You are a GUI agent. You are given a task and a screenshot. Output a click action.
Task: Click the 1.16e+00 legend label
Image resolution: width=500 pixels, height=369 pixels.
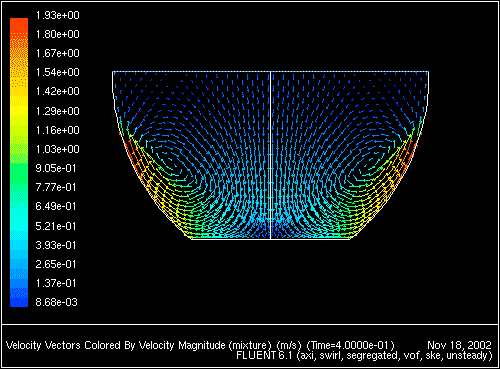[x=58, y=130]
